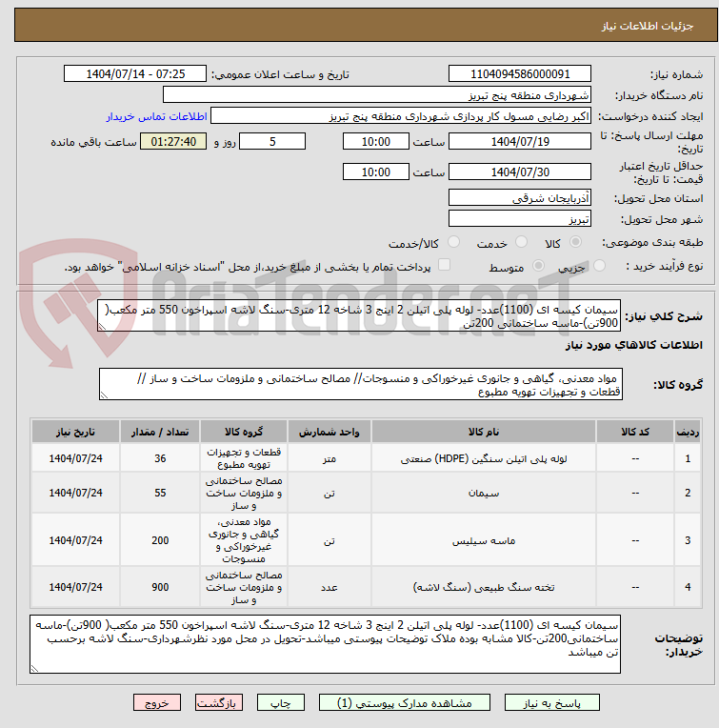Click the واحد شمارش column header
The height and width of the screenshot is (728, 719).
click(330, 432)
